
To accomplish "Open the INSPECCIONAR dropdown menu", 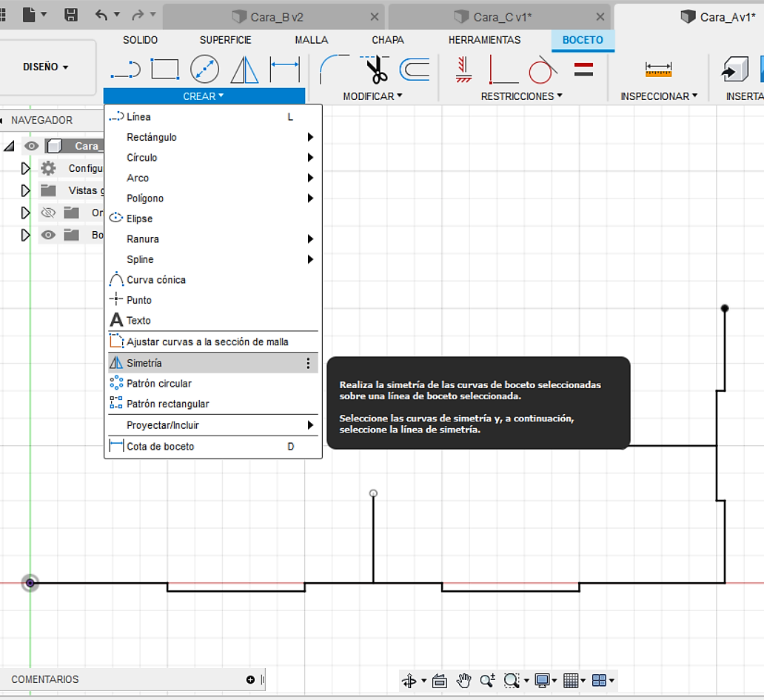I will pos(659,96).
